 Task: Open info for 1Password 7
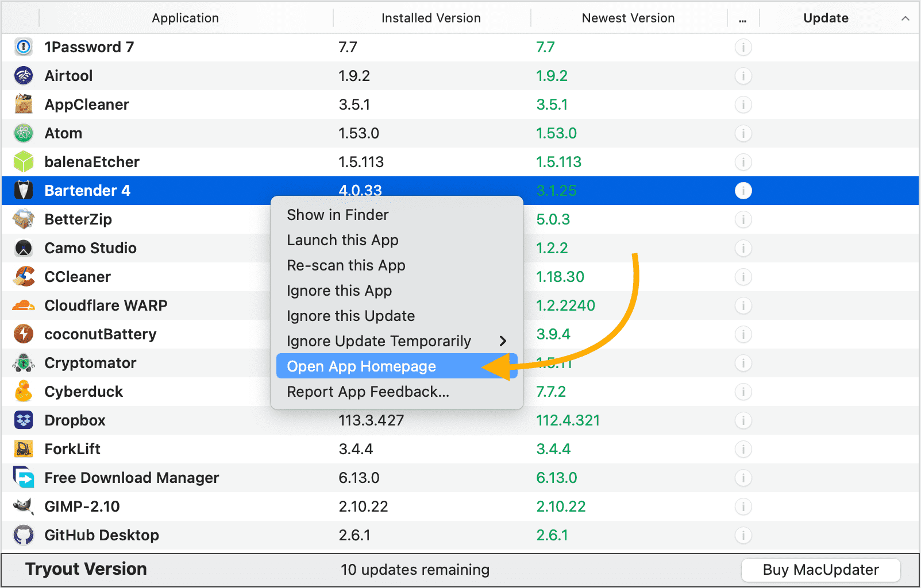[743, 47]
